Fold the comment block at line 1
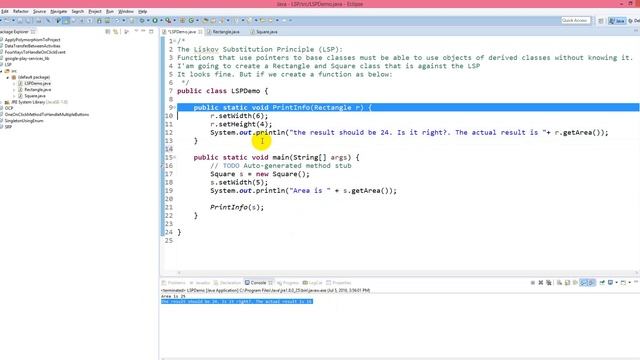640x360 pixels. pos(175,41)
